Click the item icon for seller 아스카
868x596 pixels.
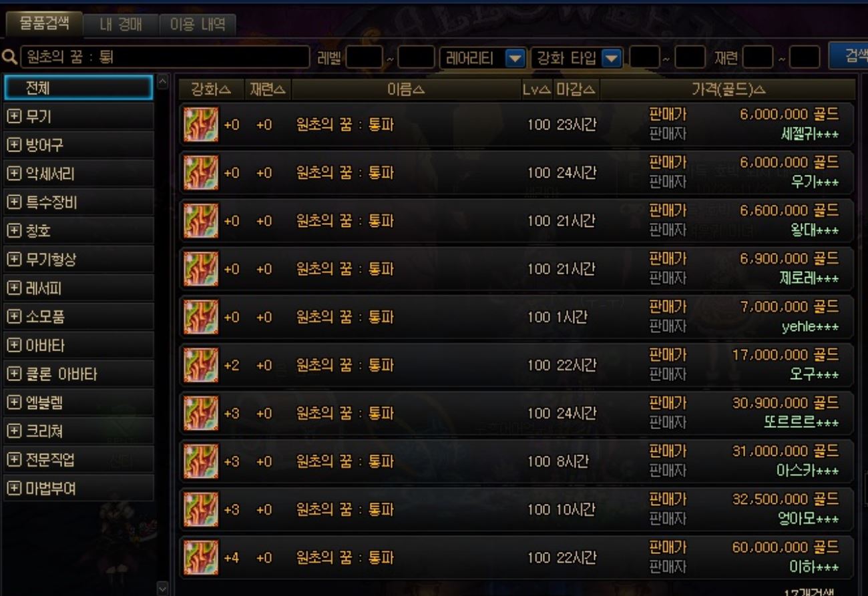(x=200, y=461)
